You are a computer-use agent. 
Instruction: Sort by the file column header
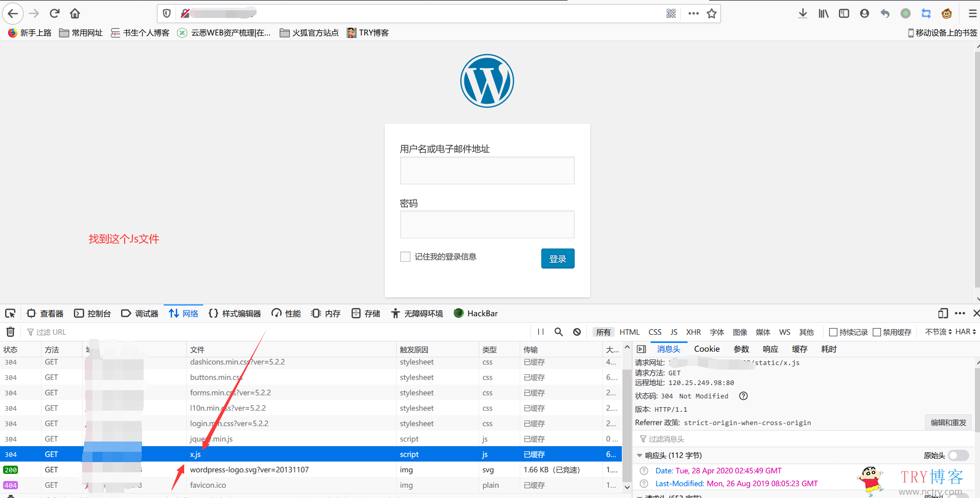pyautogui.click(x=291, y=350)
